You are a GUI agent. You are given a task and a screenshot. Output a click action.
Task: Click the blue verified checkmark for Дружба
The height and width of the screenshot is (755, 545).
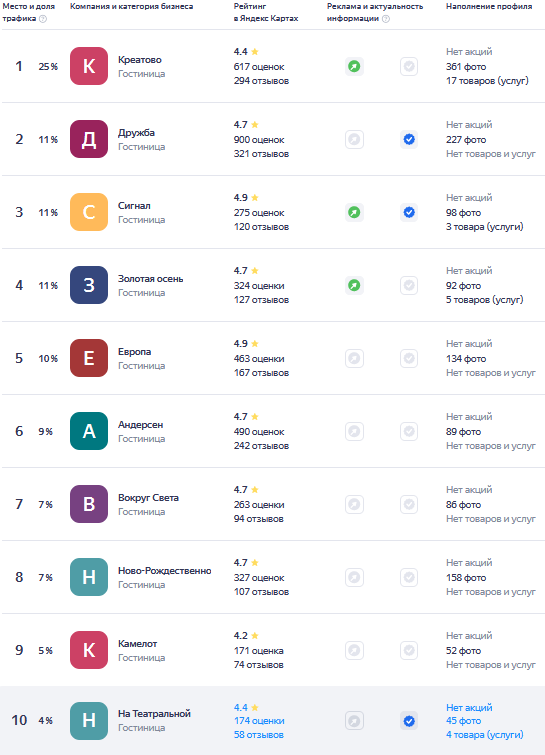pos(409,140)
